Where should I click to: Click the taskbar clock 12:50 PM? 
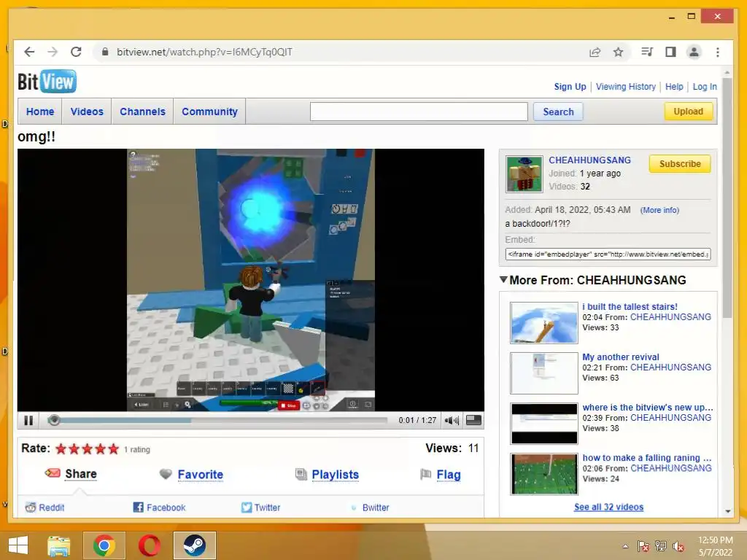[x=716, y=540]
